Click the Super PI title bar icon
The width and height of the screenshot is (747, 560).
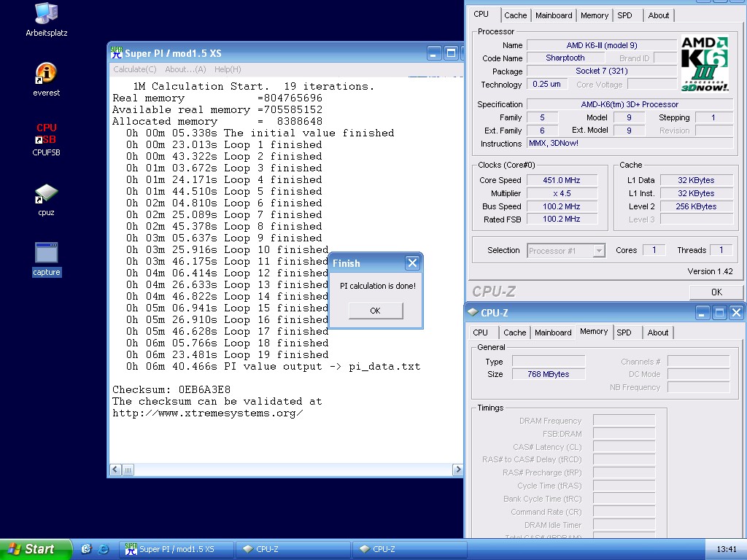click(x=116, y=52)
